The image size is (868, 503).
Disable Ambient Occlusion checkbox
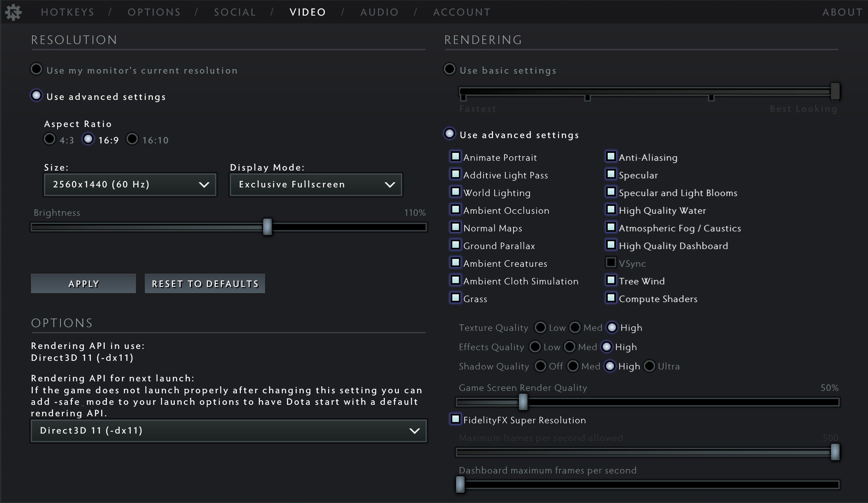tap(456, 210)
